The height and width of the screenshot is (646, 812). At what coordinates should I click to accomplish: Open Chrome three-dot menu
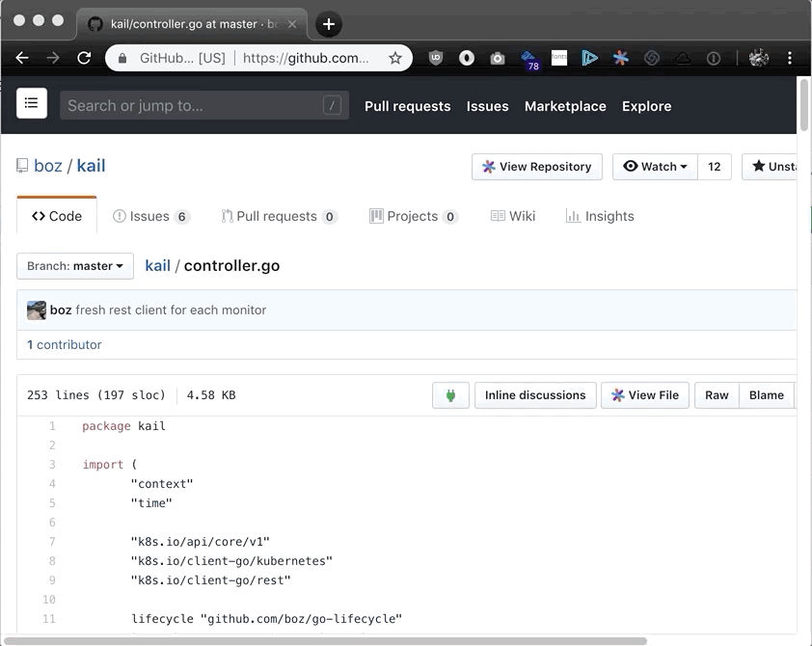[x=790, y=58]
